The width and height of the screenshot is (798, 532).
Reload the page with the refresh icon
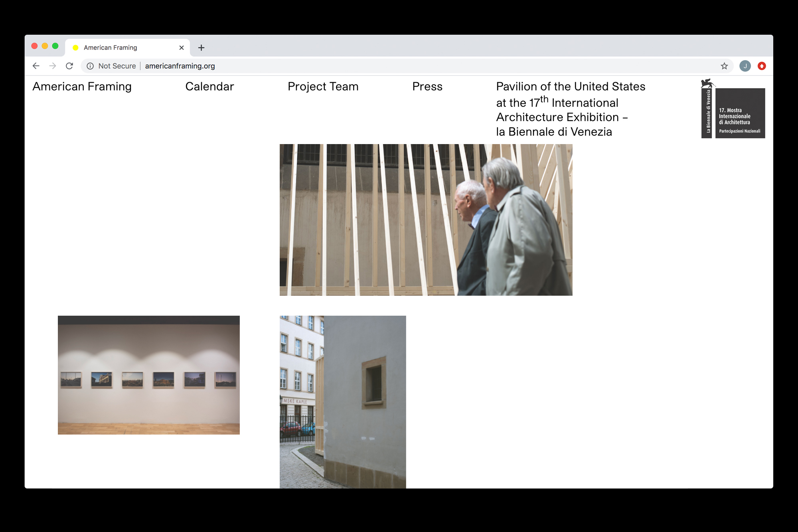click(69, 66)
